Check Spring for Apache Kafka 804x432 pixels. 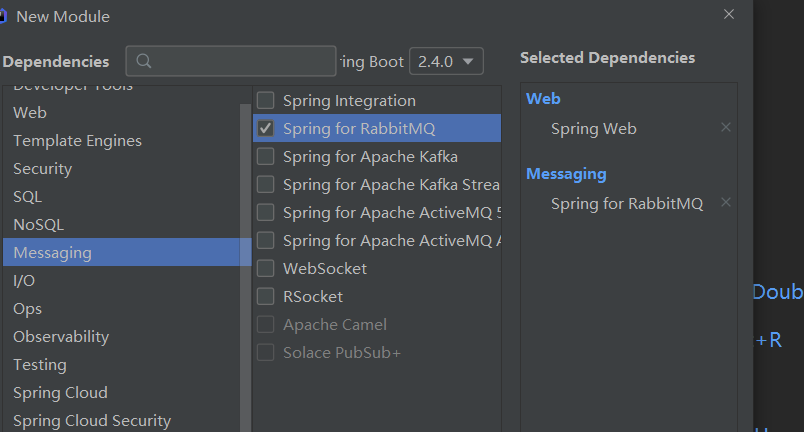(266, 156)
